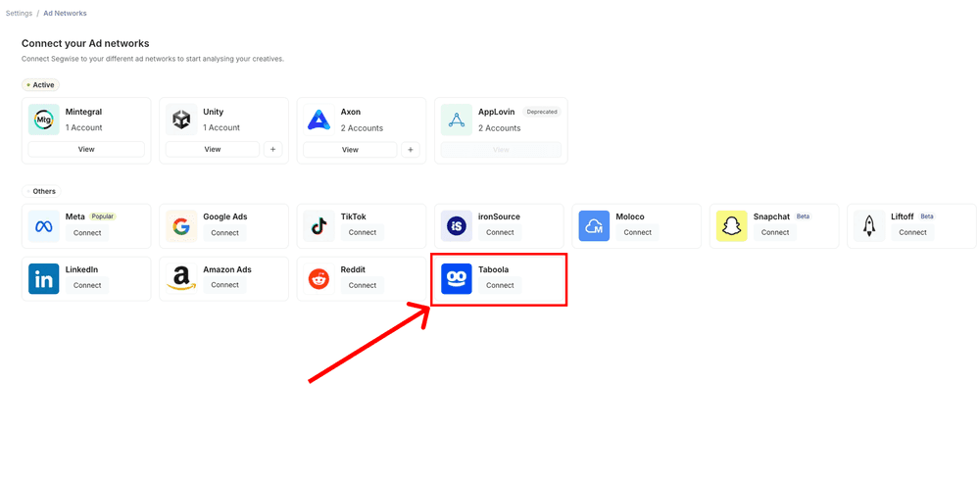The image size is (980, 480).
Task: Connect Google Ads network
Action: (224, 232)
